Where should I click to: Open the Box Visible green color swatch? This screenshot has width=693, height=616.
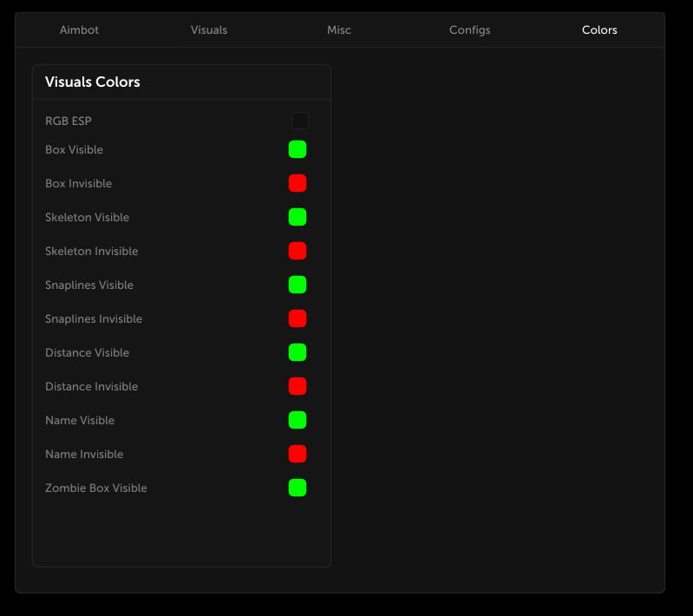click(297, 149)
